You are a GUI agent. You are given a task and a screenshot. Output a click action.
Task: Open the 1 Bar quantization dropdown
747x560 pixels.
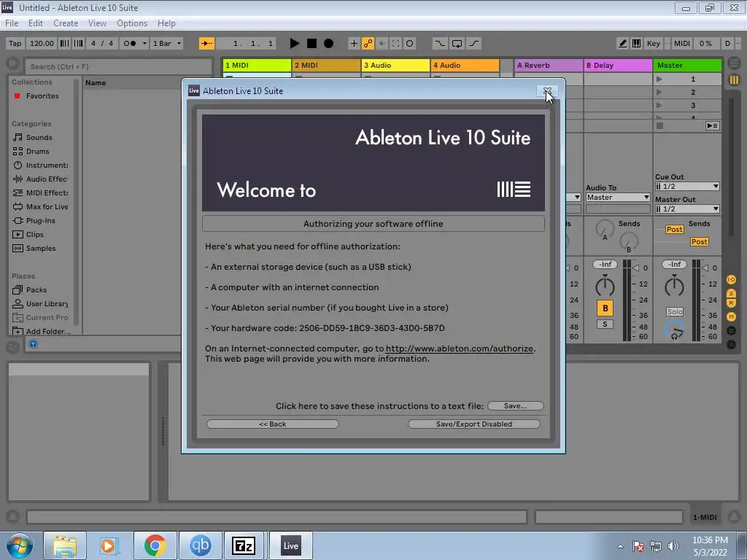[x=167, y=43]
